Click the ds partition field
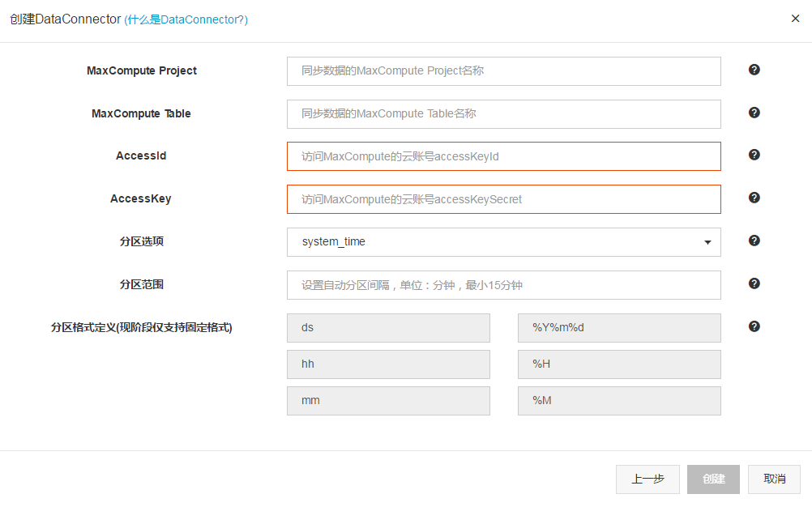812x507 pixels. click(x=388, y=328)
